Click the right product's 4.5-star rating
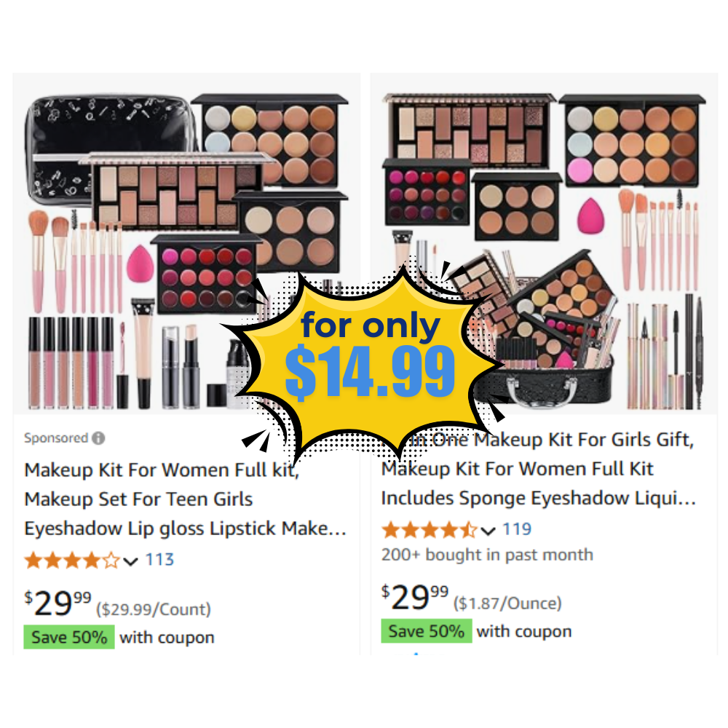728x728 pixels. [429, 530]
